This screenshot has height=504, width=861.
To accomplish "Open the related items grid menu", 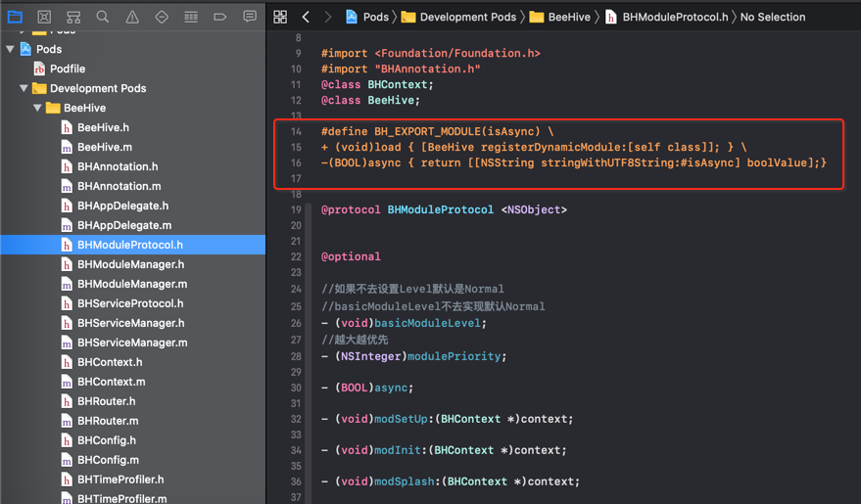I will pos(280,17).
